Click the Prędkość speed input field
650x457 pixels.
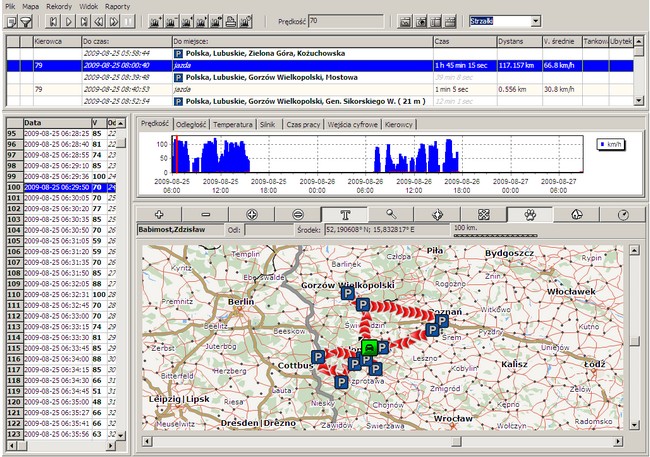point(344,20)
